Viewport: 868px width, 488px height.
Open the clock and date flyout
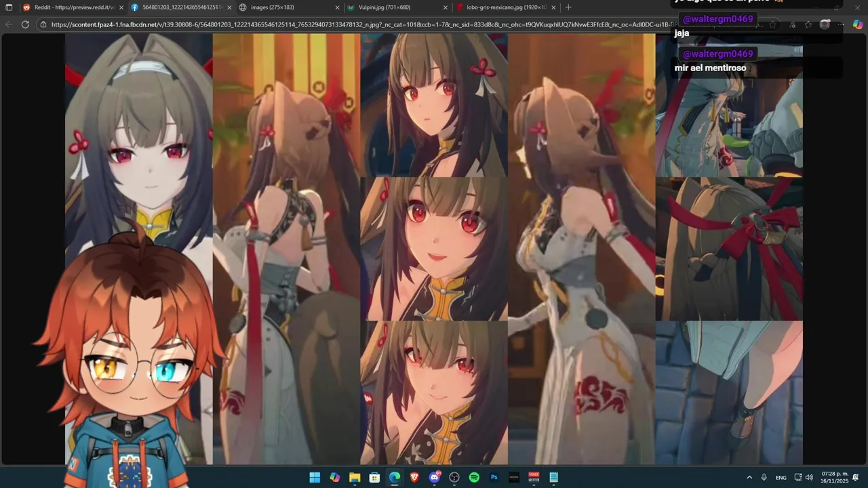pos(834,477)
